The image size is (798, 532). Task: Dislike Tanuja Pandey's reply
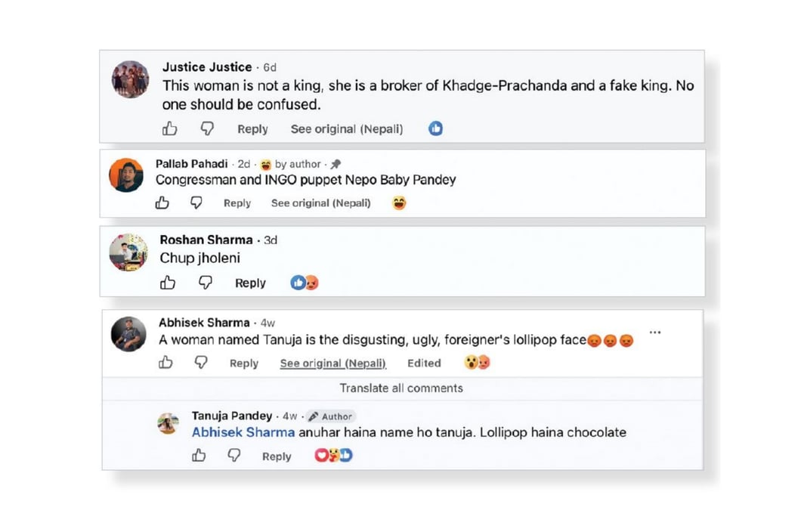(x=234, y=455)
